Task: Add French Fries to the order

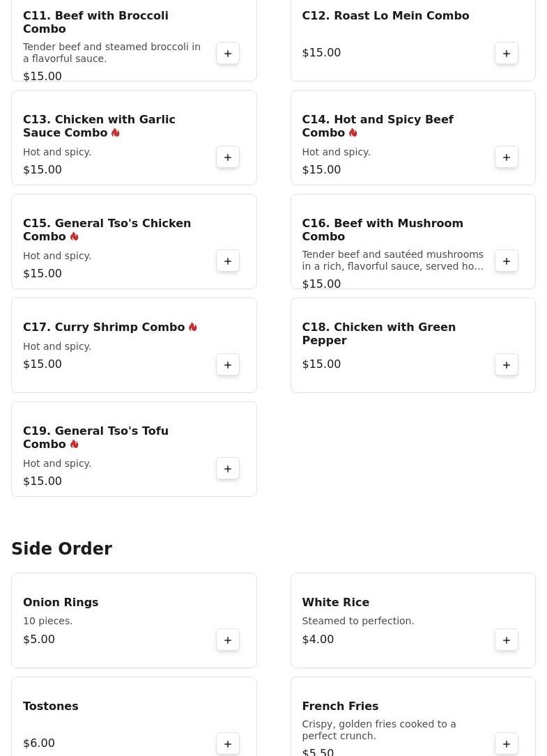Action: coord(507,744)
